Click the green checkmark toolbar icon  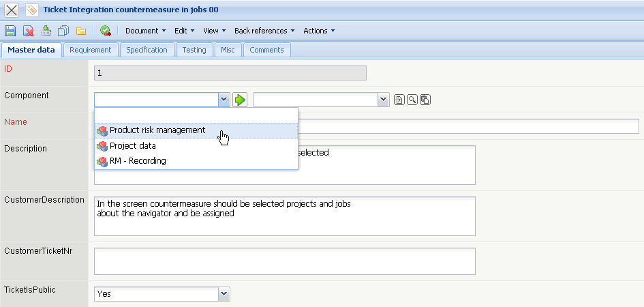(x=106, y=31)
